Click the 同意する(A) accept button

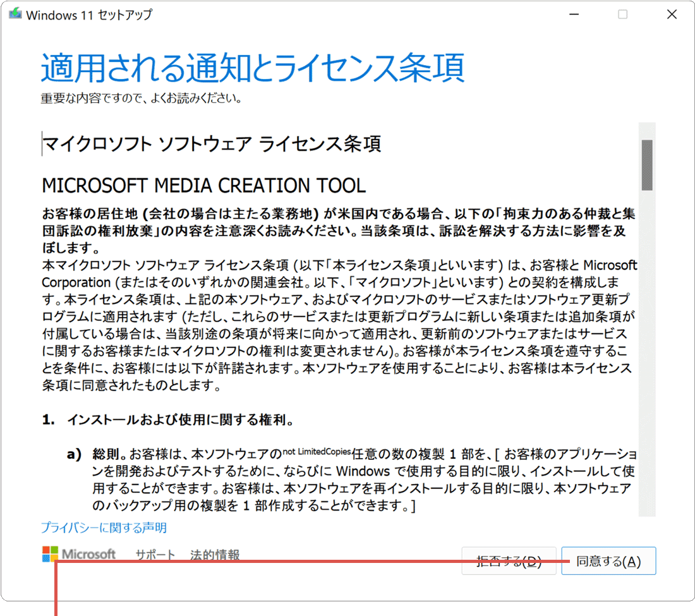coord(608,560)
